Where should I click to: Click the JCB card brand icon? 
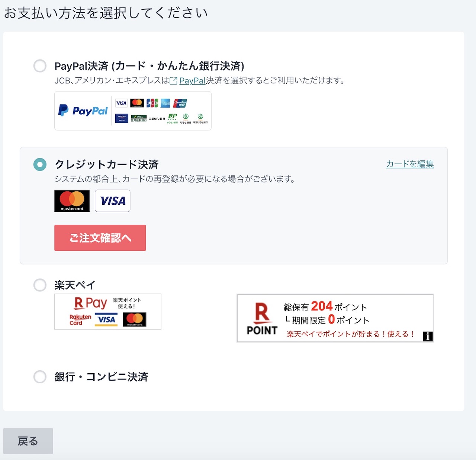pyautogui.click(x=152, y=103)
